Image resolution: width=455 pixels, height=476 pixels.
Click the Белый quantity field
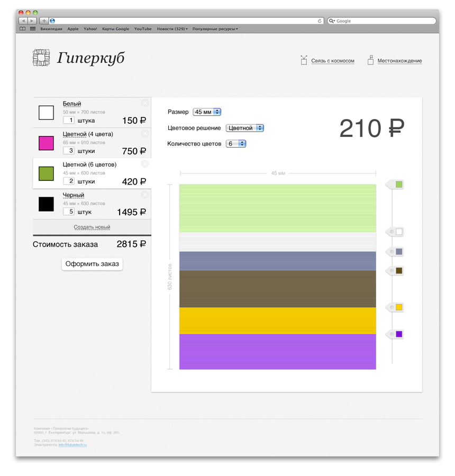point(69,120)
